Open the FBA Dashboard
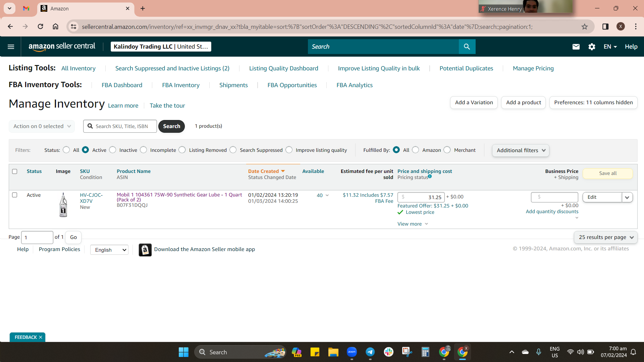Viewport: 644px width, 362px height. point(122,85)
